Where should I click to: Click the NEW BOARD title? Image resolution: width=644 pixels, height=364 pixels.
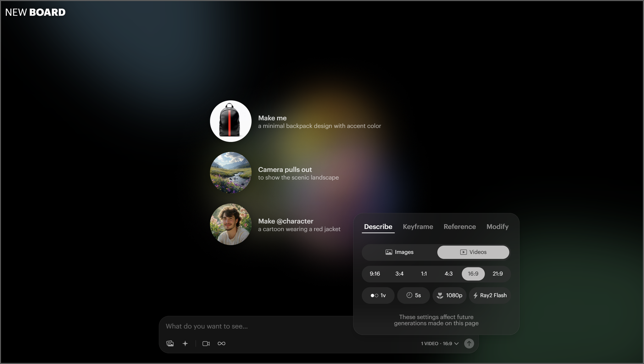[35, 12]
